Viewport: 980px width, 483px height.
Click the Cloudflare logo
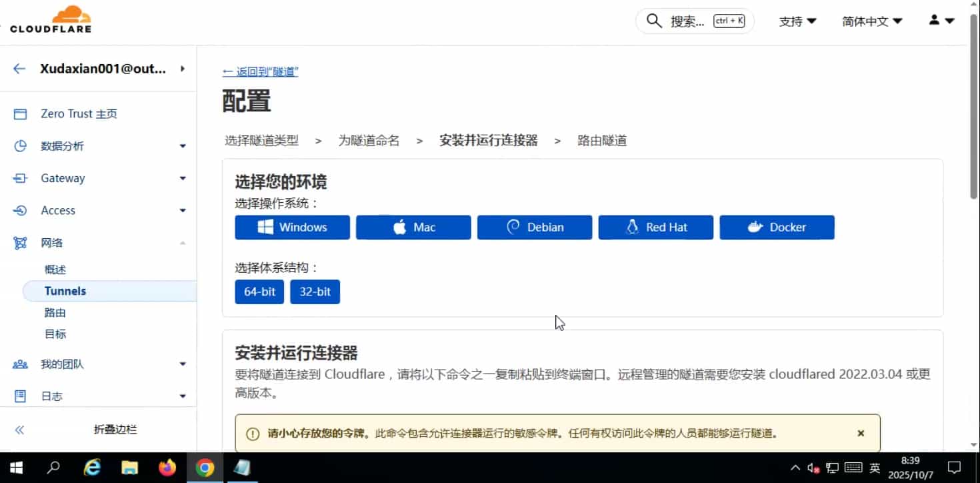click(51, 20)
